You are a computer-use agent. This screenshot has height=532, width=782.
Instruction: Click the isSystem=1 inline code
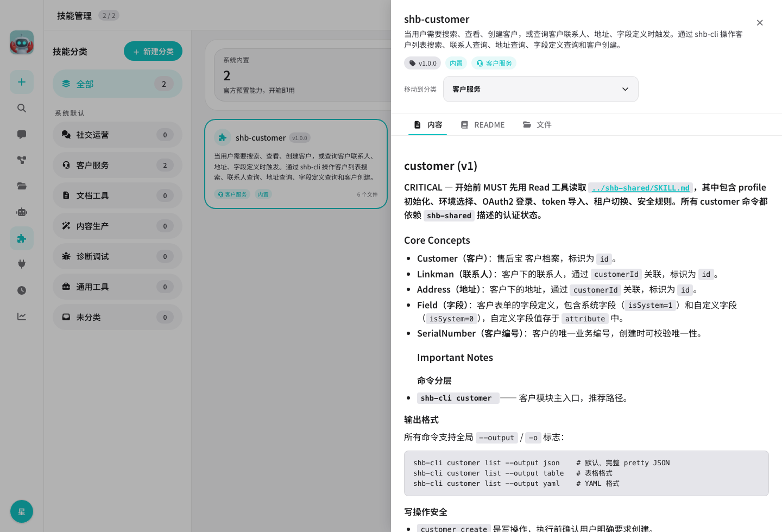(650, 306)
